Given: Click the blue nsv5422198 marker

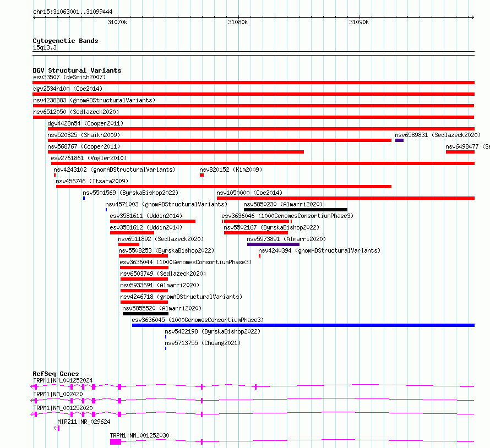Looking at the screenshot, I should (x=166, y=337).
